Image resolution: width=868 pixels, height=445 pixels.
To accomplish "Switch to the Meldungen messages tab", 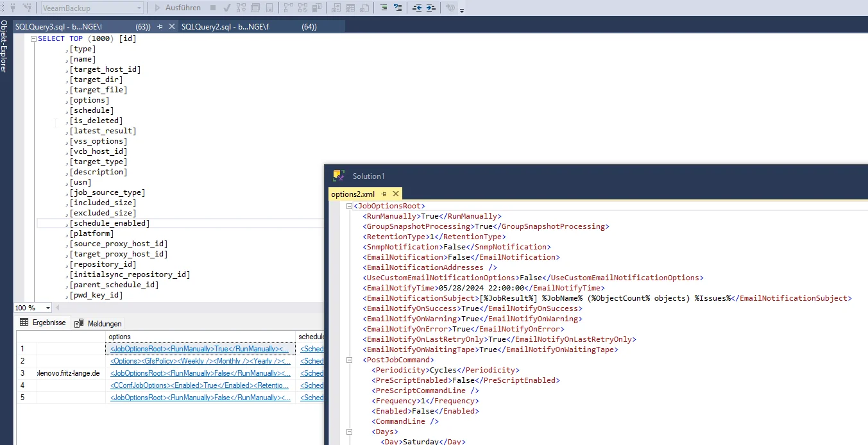I will tap(98, 323).
